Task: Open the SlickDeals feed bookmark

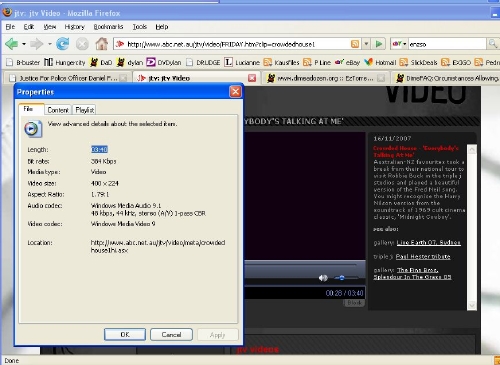Action: click(418, 62)
